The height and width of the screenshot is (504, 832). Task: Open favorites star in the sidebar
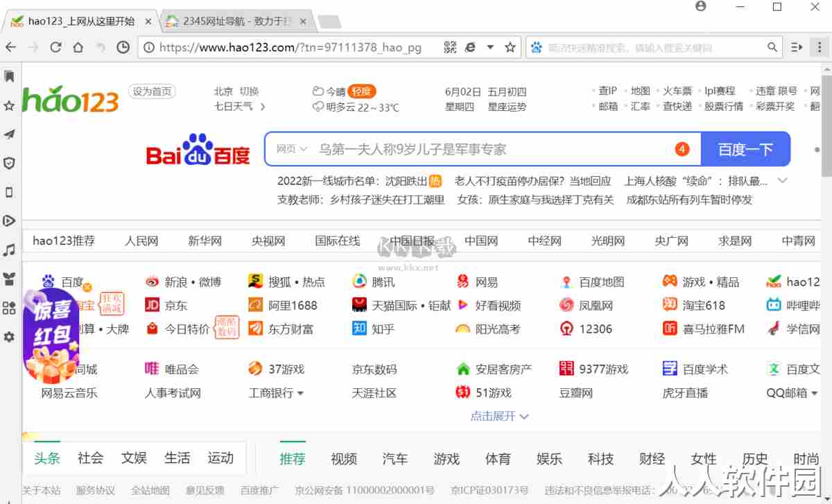[x=9, y=105]
